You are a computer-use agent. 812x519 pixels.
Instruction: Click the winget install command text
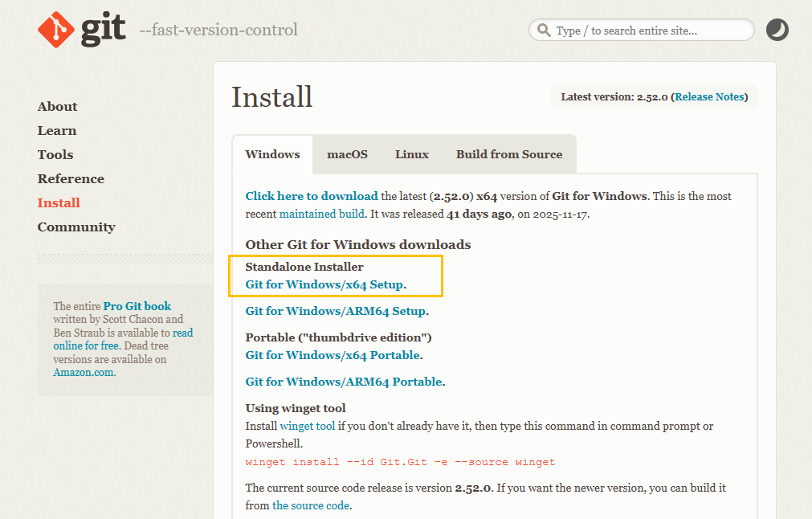[x=400, y=462]
